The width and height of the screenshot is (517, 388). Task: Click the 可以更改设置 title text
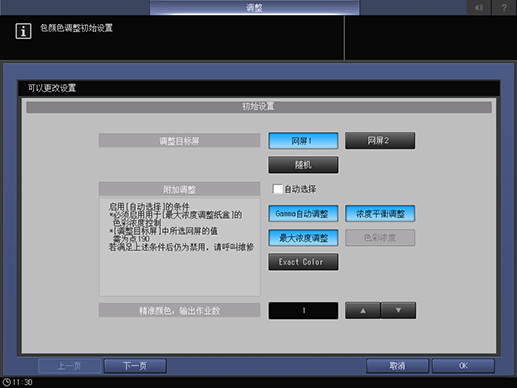click(52, 88)
